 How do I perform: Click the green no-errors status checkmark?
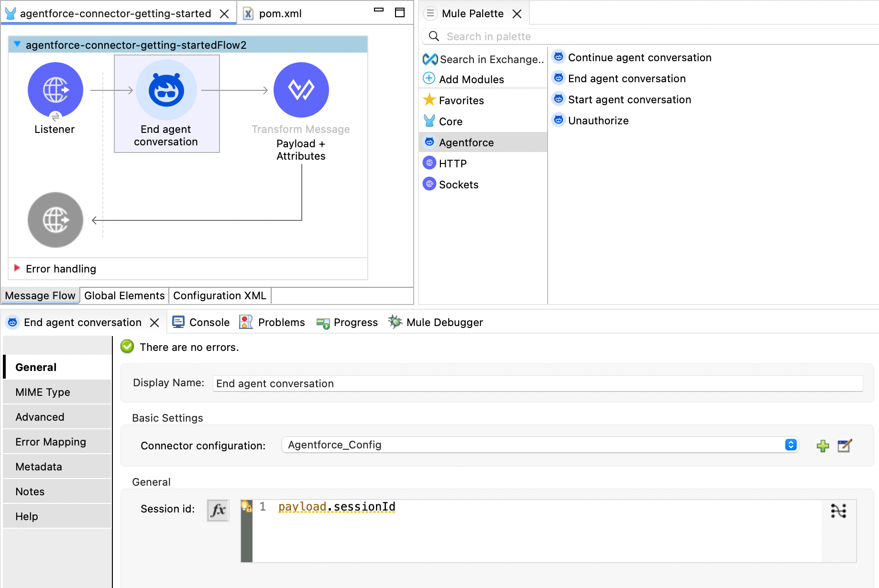[x=127, y=347]
